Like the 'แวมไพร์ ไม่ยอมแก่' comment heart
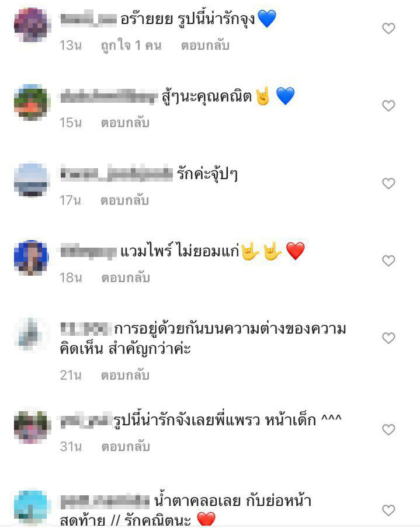Viewport: 420px width, 528px height. 388,260
